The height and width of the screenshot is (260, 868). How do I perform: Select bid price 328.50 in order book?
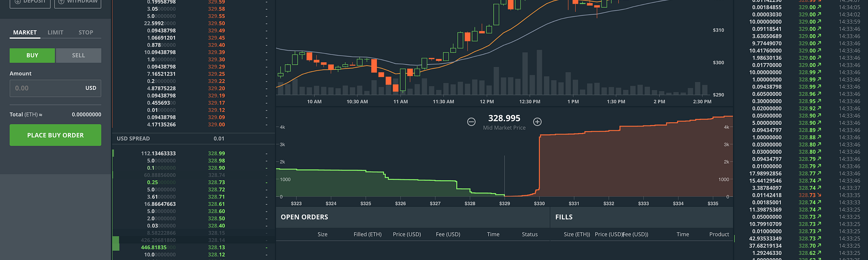coord(216,218)
